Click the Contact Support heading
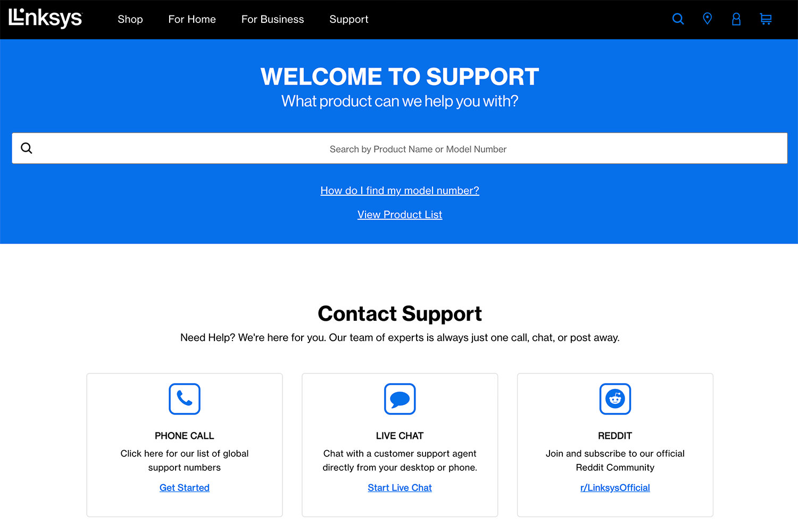 click(400, 313)
